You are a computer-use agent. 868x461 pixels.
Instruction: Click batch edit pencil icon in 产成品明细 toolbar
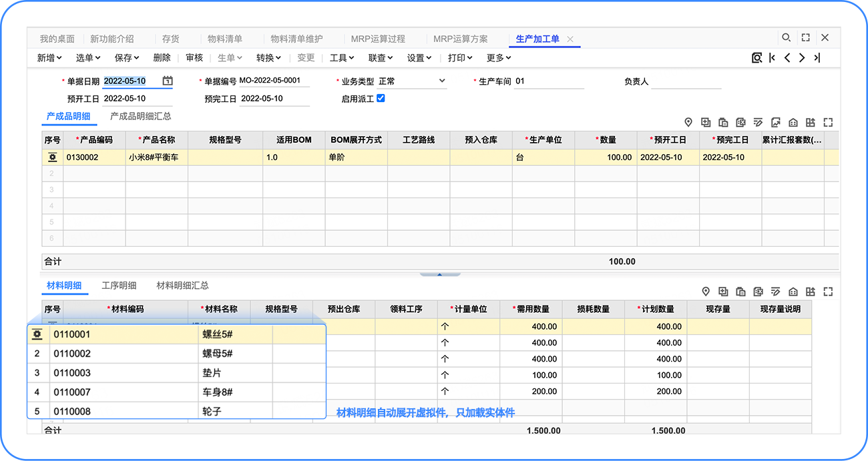758,122
